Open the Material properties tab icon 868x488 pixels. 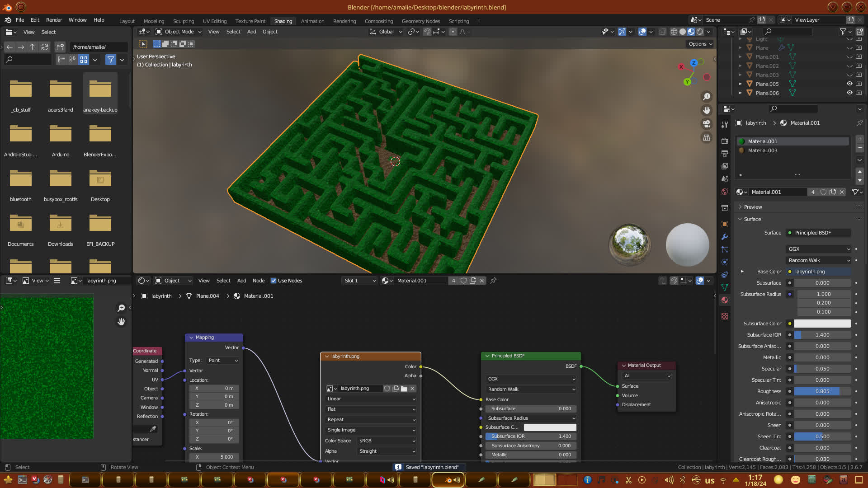point(725,300)
